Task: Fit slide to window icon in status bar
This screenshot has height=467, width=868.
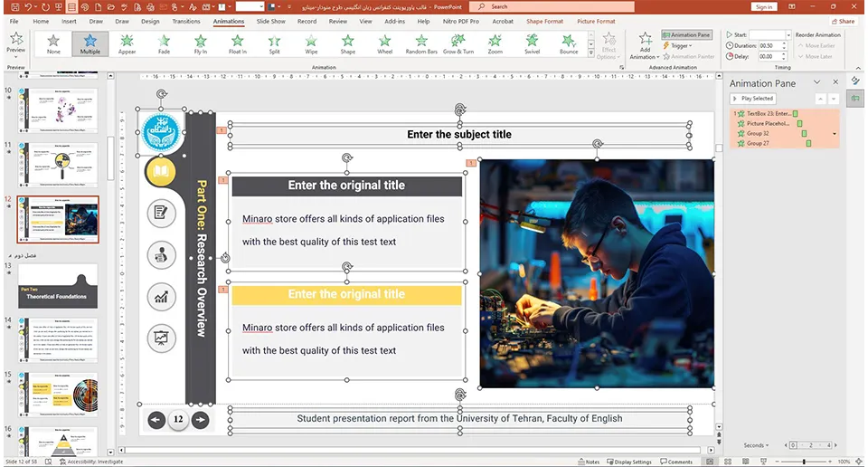Action: [x=860, y=462]
